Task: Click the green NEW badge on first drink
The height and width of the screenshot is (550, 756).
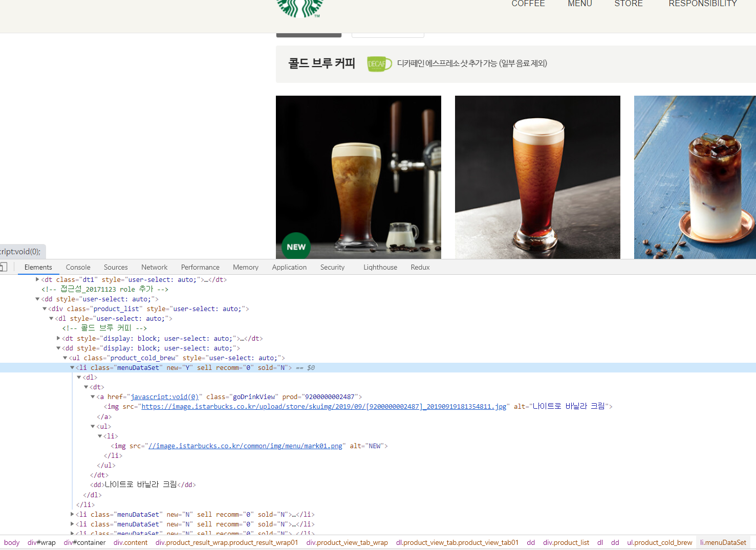Action: click(296, 246)
